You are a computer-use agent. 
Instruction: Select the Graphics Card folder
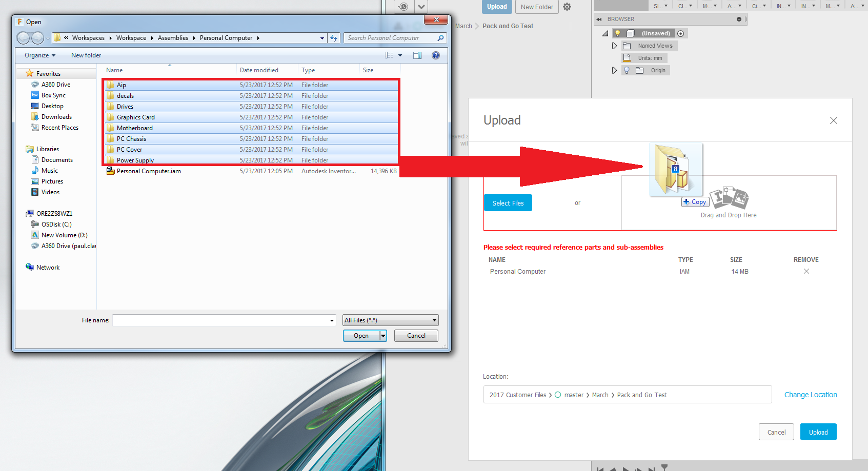251,117
